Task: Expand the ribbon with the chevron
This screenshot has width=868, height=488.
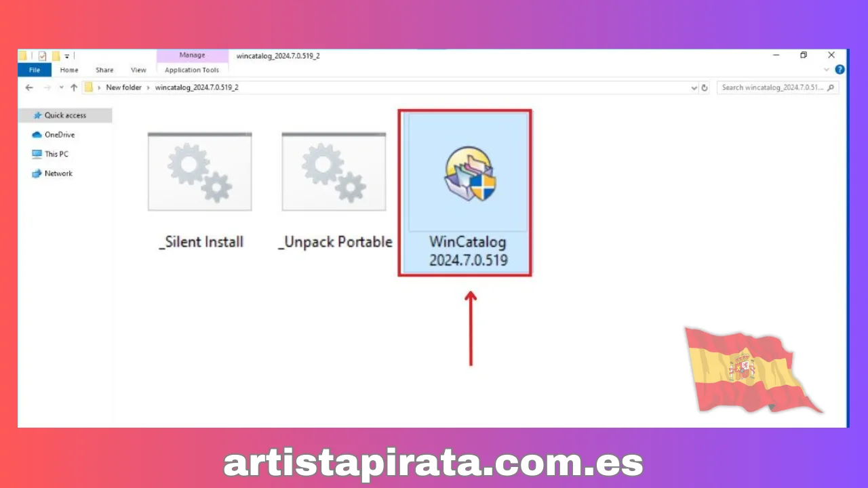Action: coord(827,70)
